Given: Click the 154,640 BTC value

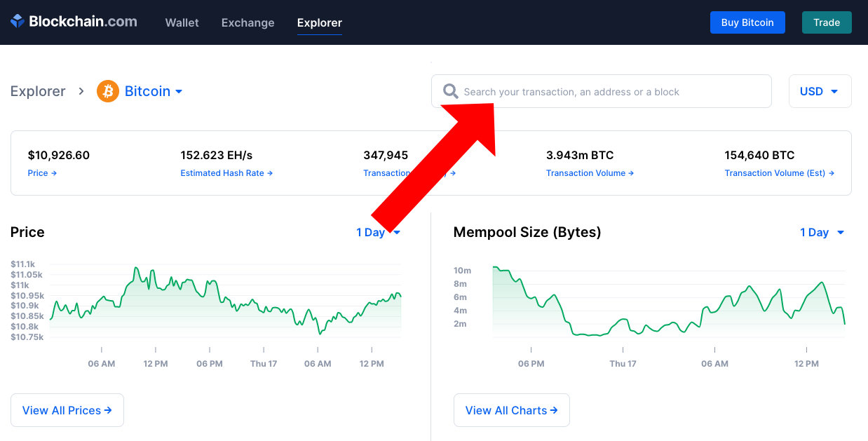Looking at the screenshot, I should (759, 156).
